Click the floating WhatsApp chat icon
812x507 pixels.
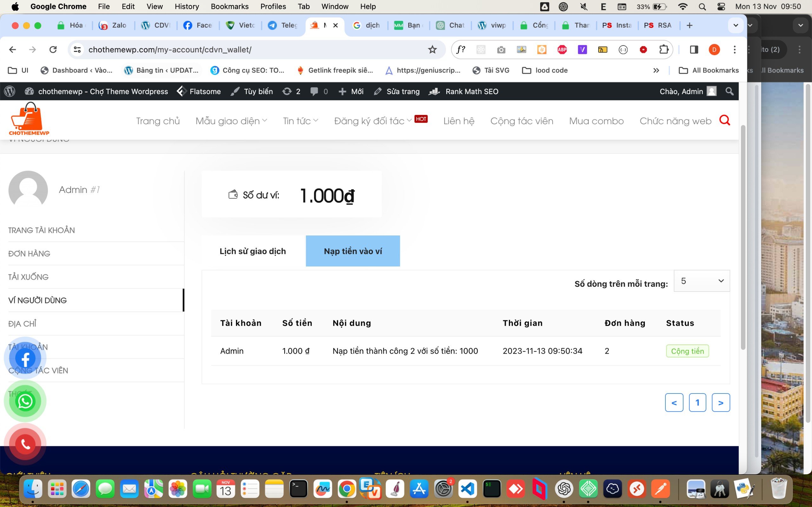pos(25,401)
